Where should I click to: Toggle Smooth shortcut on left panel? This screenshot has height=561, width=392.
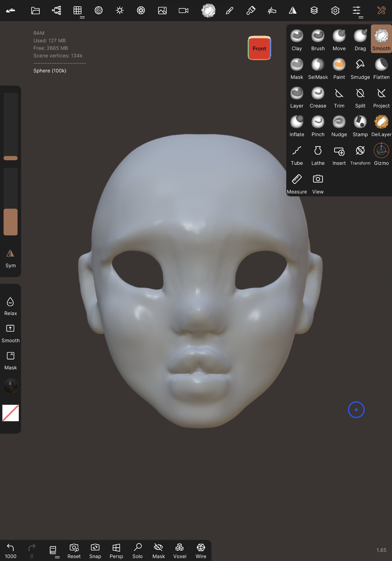[10, 333]
